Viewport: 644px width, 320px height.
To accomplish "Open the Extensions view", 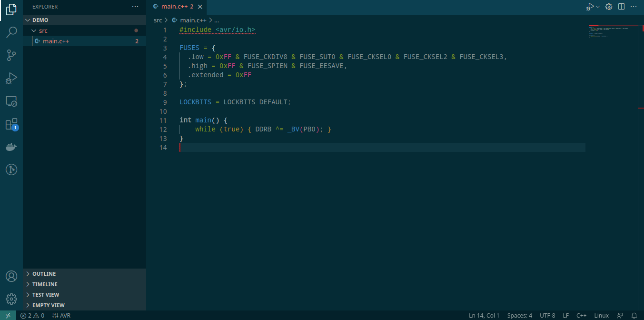I will click(11, 124).
